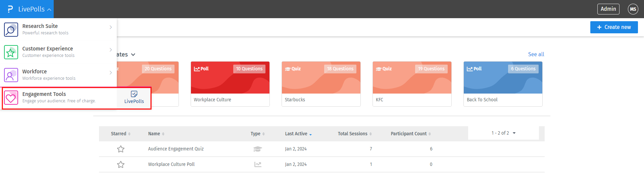
Task: Click the MS user avatar icon
Action: tap(633, 9)
